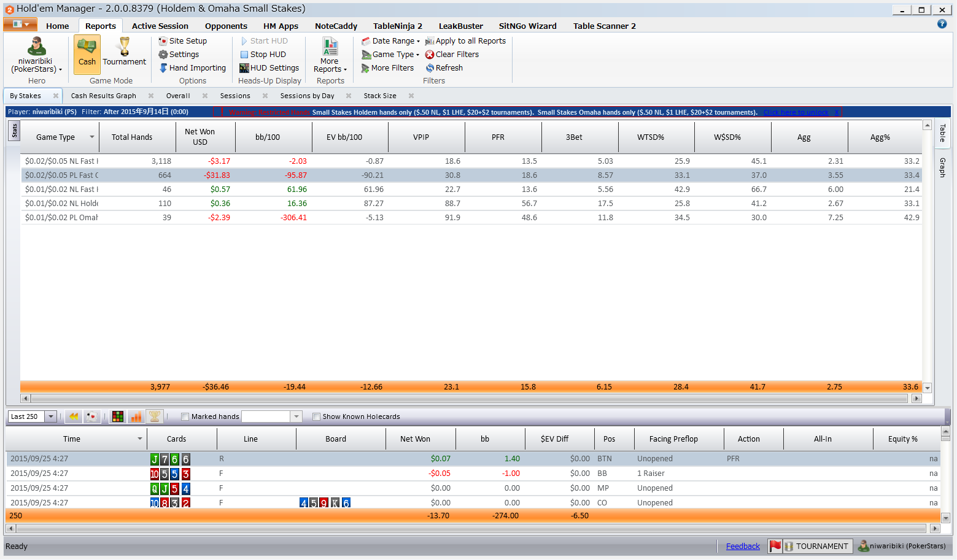Toggle Show Known Holecards checkbox

[x=317, y=417]
